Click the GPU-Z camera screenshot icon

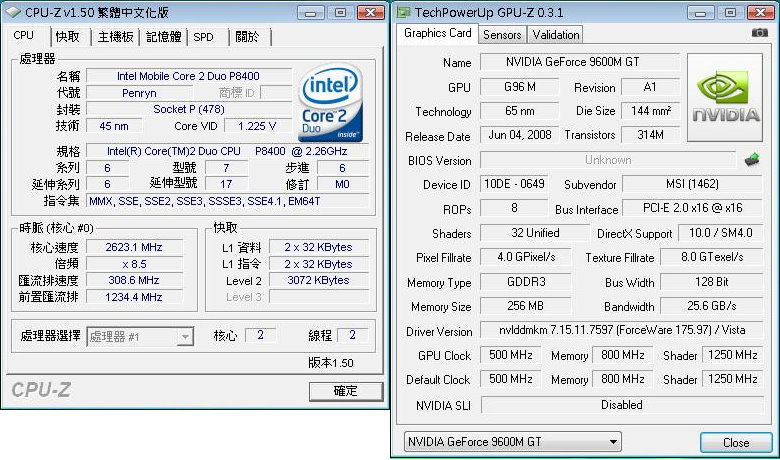[x=759, y=33]
